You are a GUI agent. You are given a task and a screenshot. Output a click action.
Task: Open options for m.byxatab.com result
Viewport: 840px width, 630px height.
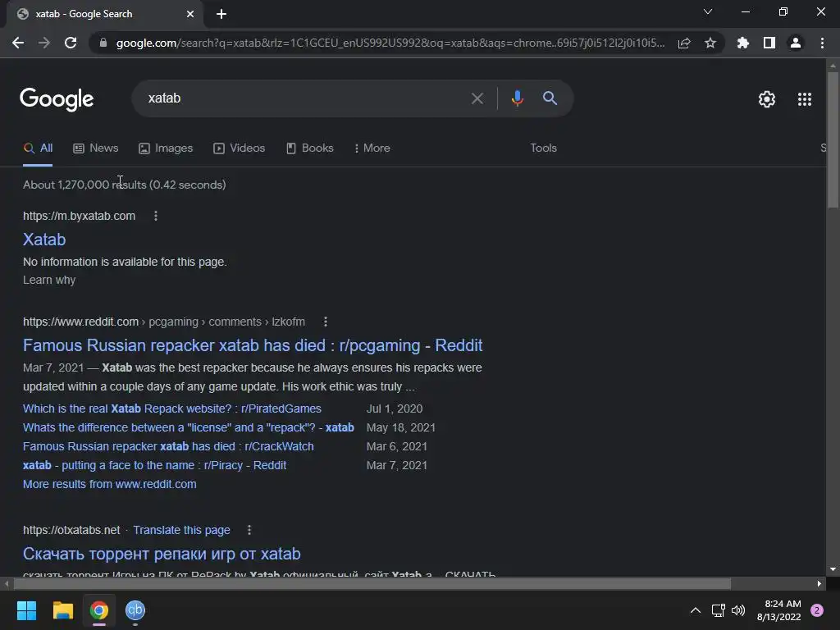(155, 216)
